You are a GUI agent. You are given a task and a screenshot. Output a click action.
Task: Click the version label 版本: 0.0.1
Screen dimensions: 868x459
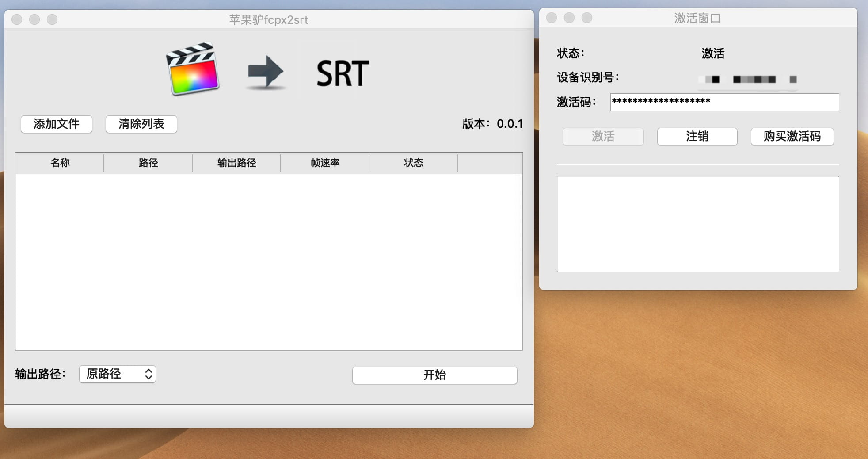click(492, 124)
